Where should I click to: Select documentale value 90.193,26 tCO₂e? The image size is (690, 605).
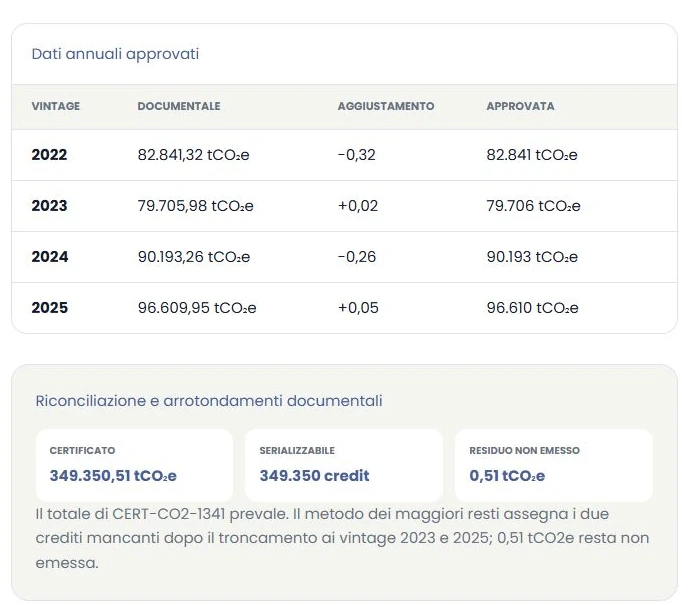click(x=194, y=257)
